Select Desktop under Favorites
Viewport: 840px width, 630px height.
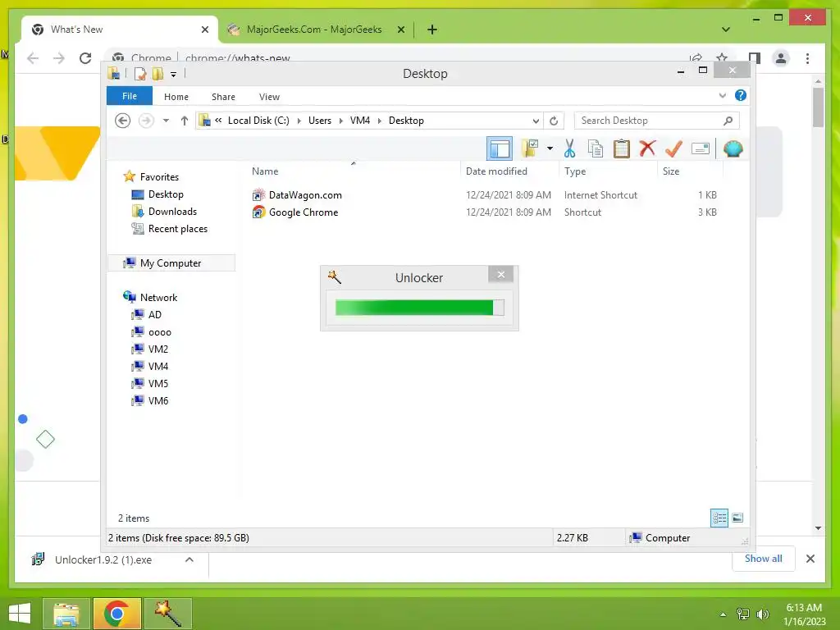(x=166, y=194)
